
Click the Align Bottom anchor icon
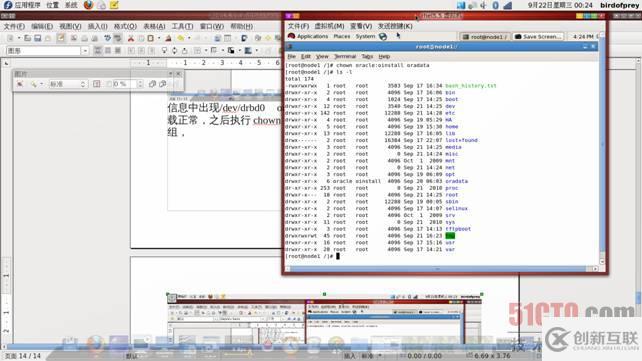tap(185, 50)
